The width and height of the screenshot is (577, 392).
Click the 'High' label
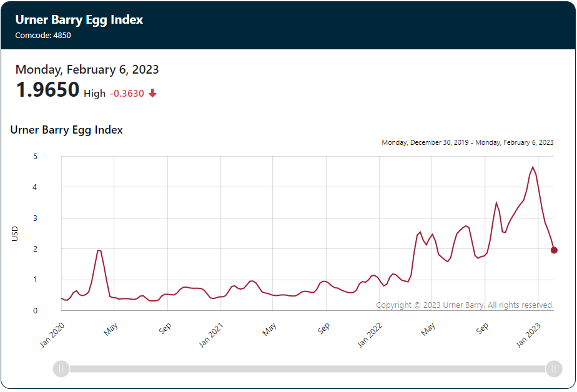pyautogui.click(x=94, y=94)
